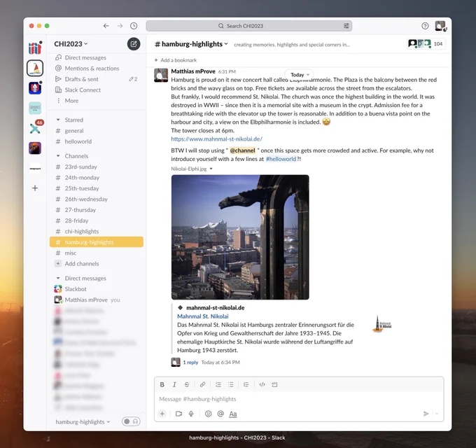The image size is (476, 448).
Task: Click Add a bookmark
Action: pyautogui.click(x=176, y=60)
